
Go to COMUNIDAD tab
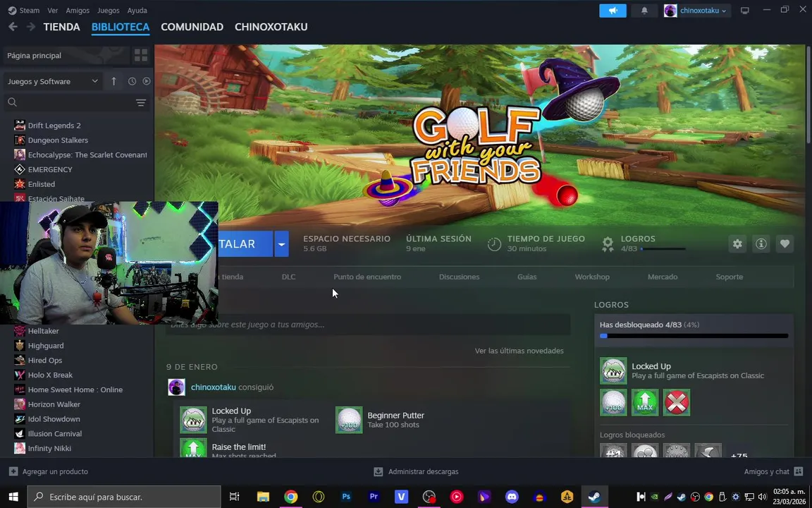pyautogui.click(x=192, y=27)
